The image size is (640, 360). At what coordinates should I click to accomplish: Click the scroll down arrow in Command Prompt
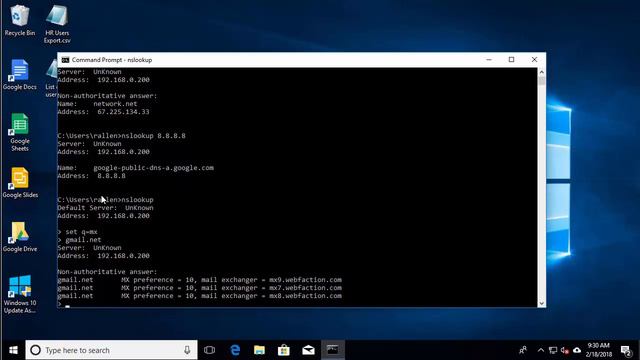[x=542, y=303]
